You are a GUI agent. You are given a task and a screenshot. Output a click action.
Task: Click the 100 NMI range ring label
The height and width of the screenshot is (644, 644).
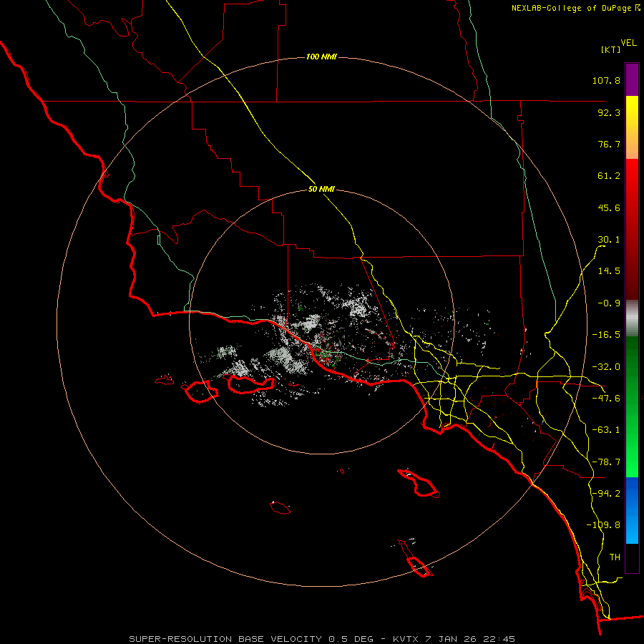[321, 57]
